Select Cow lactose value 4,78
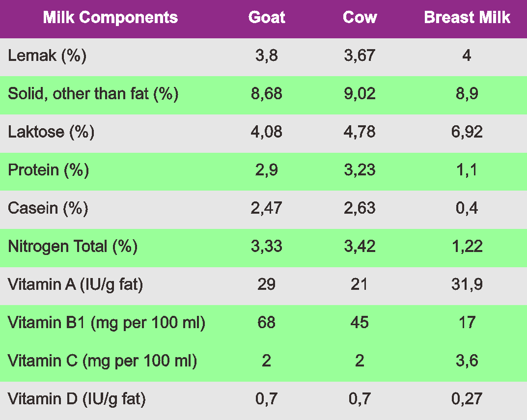 [360, 132]
